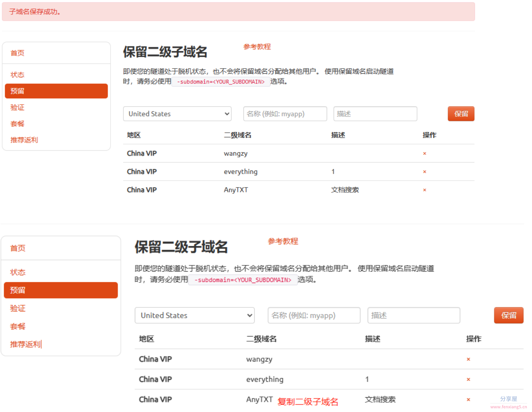Focus the 描述 input in upper panel
532x412 pixels.
(x=375, y=114)
